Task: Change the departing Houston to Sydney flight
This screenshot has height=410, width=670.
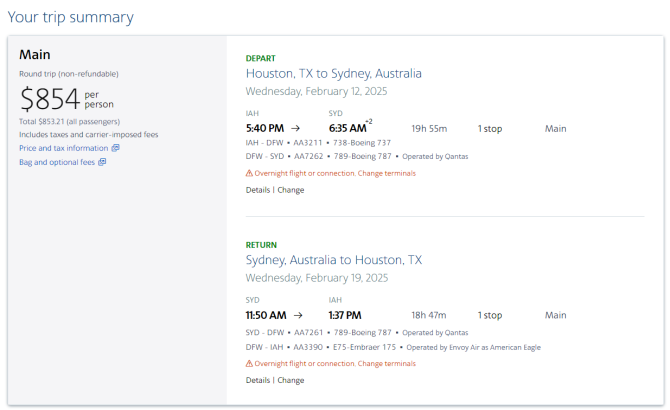Action: [x=291, y=190]
